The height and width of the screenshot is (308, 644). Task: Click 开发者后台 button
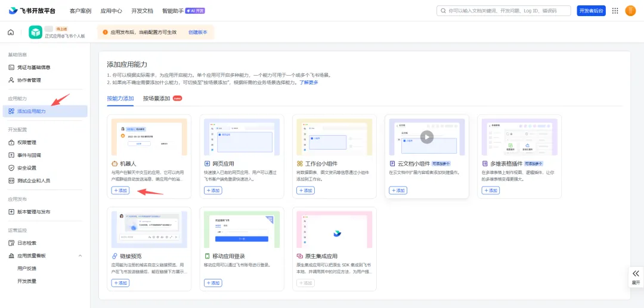pos(591,11)
